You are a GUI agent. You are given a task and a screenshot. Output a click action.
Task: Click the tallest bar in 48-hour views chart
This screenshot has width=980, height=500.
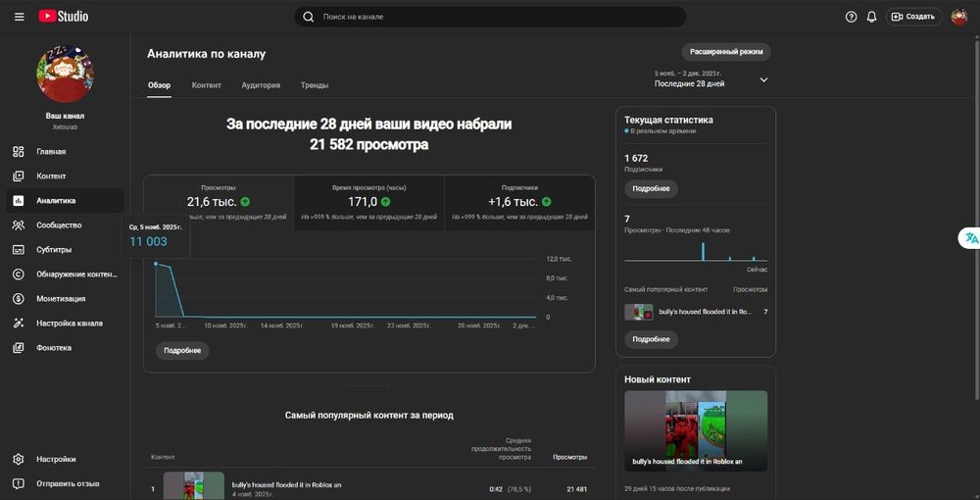point(703,251)
